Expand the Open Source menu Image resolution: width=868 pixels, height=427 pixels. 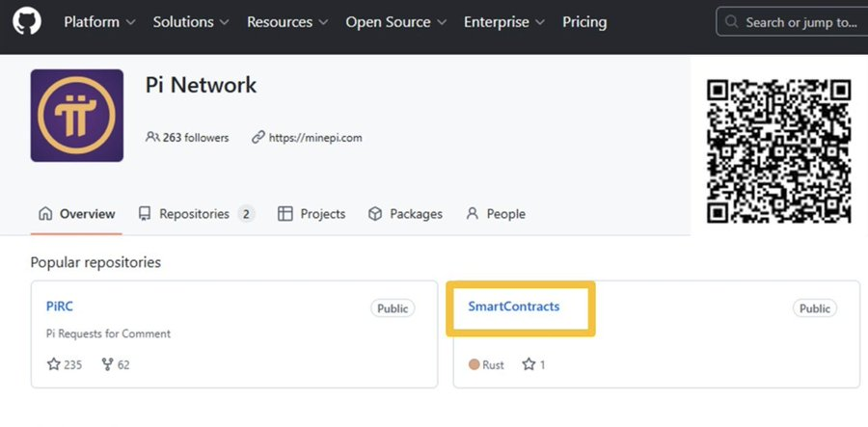coord(395,22)
